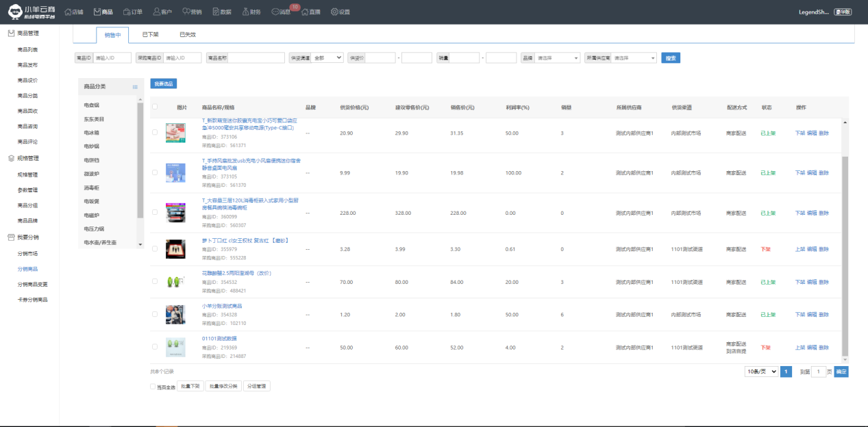Image resolution: width=868 pixels, height=427 pixels.
Task: Open the 数据 (Data) nav icon
Action: pos(216,12)
